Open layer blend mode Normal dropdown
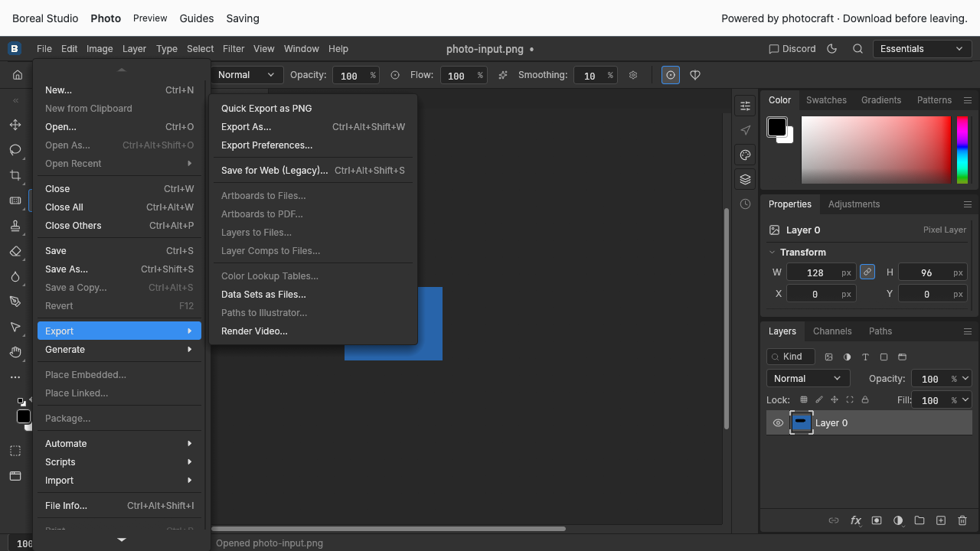 pyautogui.click(x=808, y=378)
